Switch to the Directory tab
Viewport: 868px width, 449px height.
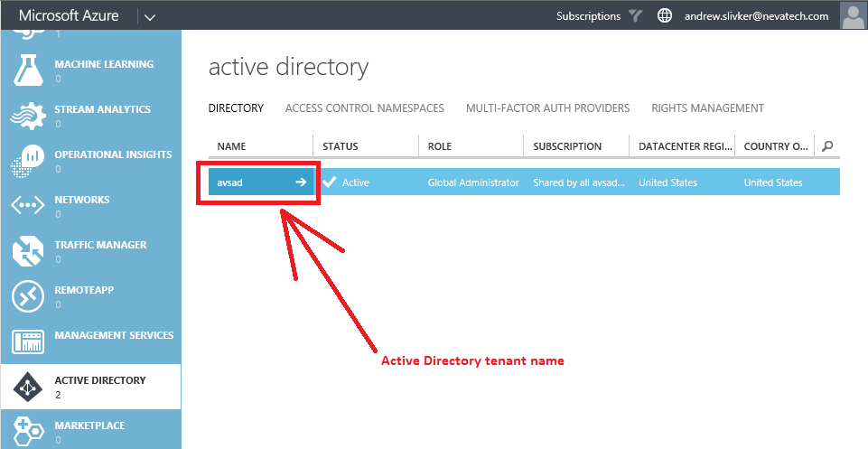236,108
